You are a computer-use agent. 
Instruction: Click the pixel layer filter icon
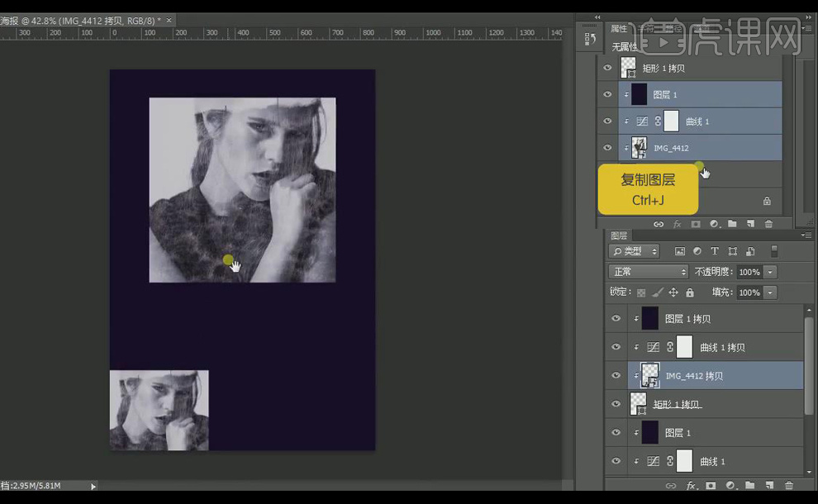[680, 251]
